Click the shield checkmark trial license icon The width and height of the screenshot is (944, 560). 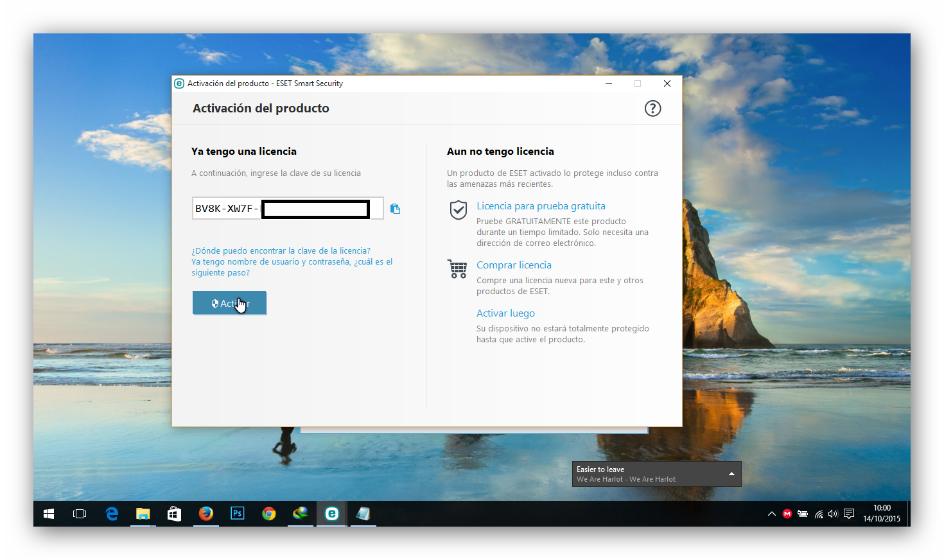click(x=458, y=209)
